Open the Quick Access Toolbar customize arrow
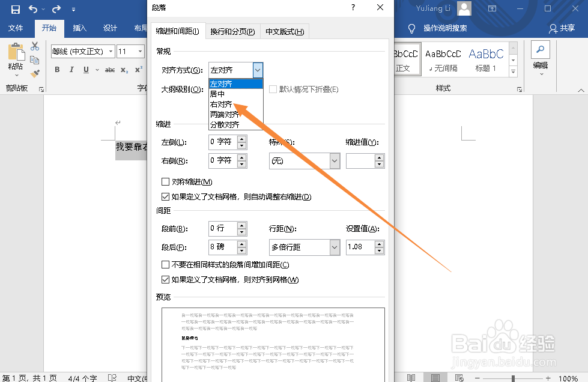The width and height of the screenshot is (588, 382). click(x=73, y=10)
